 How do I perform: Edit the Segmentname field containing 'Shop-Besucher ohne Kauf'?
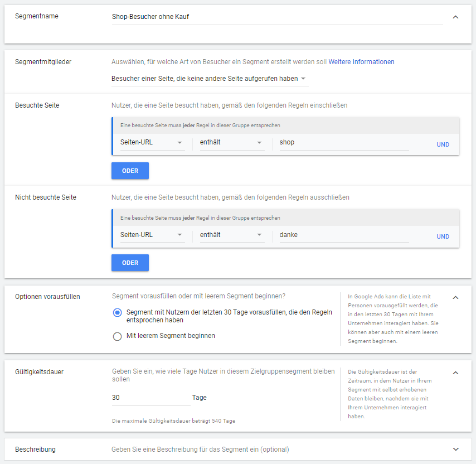(223, 17)
